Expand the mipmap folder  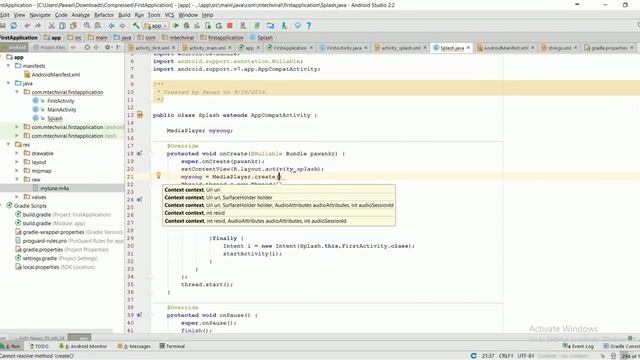tap(17, 171)
